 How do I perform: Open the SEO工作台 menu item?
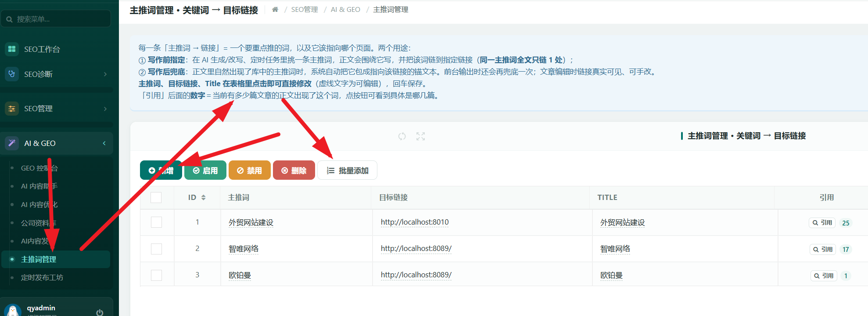(56, 49)
